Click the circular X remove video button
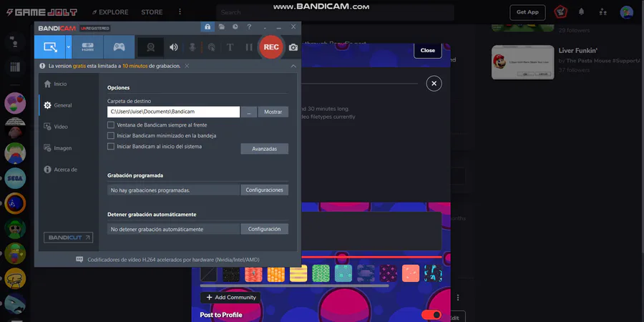Image resolution: width=644 pixels, height=322 pixels. tap(434, 84)
